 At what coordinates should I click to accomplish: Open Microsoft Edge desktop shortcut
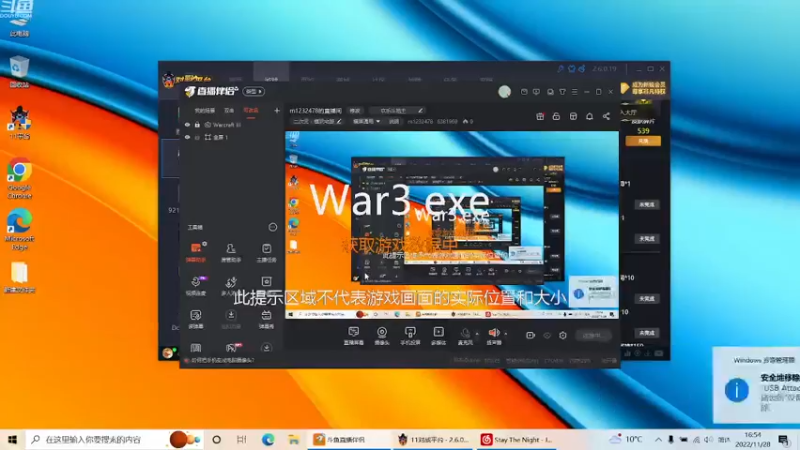point(19,229)
